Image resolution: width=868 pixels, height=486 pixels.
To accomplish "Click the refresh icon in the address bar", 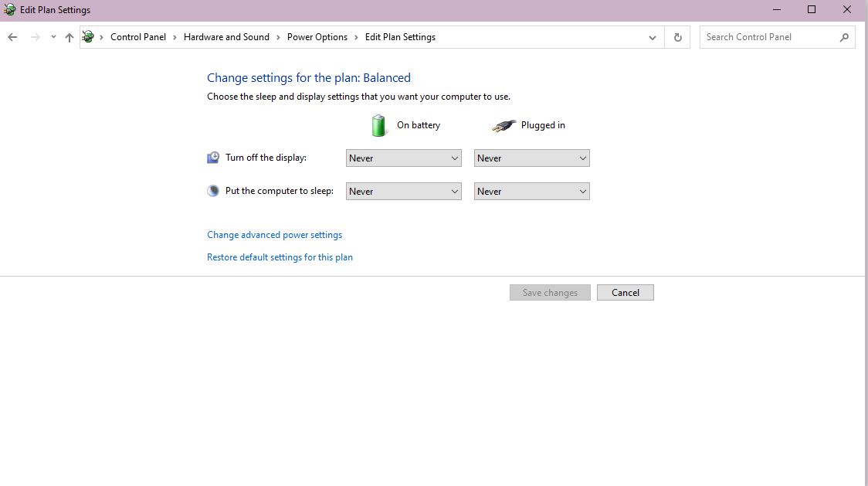I will pos(677,36).
